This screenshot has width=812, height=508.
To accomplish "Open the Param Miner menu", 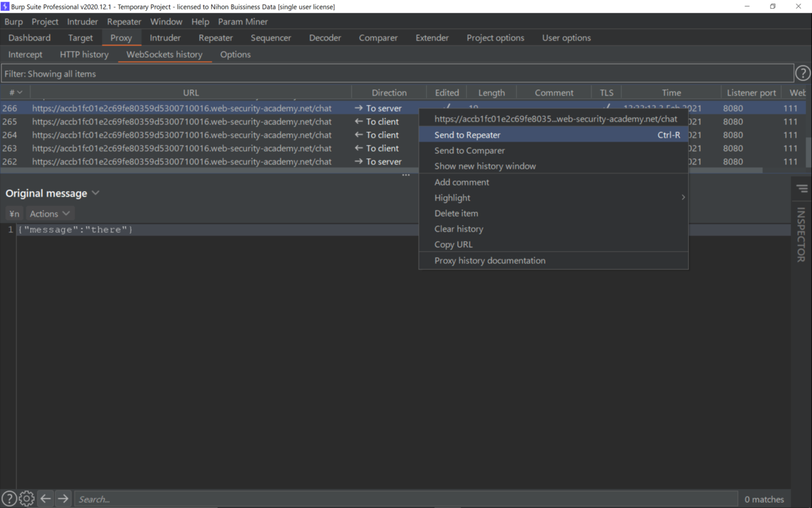I will 243,22.
